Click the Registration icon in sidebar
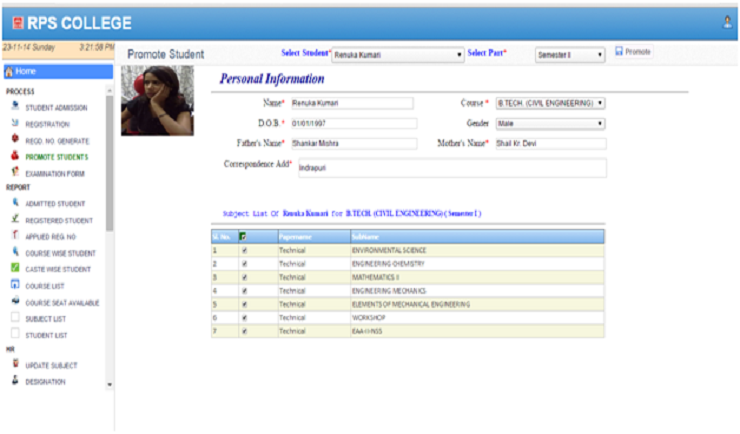This screenshot has height=434, width=740. [x=14, y=123]
